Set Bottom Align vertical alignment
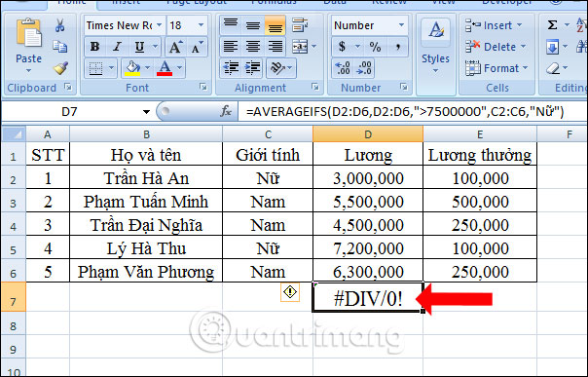The width and height of the screenshot is (588, 377). pos(275,25)
